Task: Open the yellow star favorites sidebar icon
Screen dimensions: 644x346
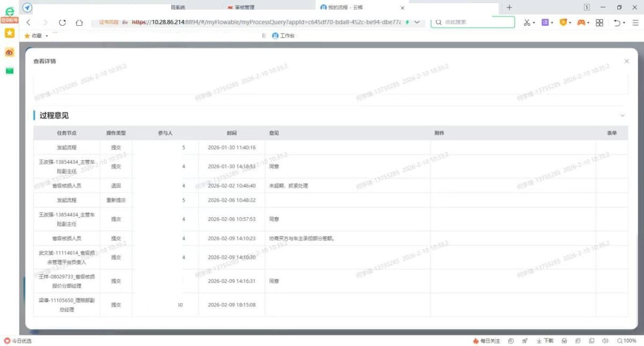Action: point(9,33)
